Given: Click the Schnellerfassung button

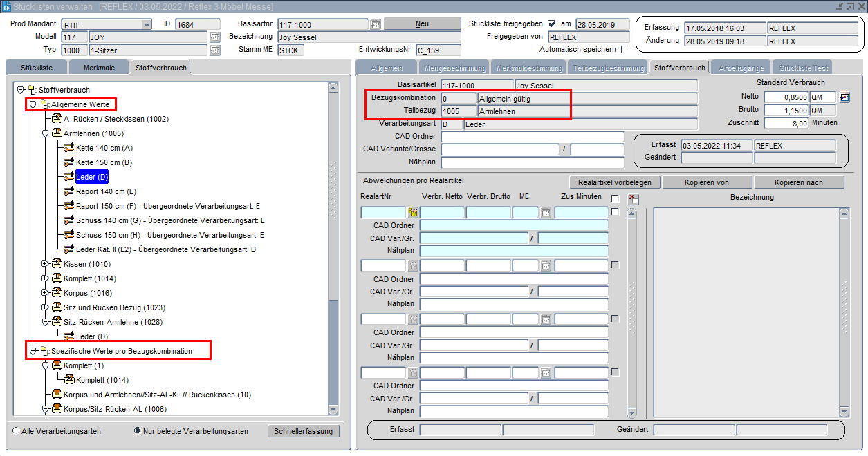Looking at the screenshot, I should pos(304,431).
